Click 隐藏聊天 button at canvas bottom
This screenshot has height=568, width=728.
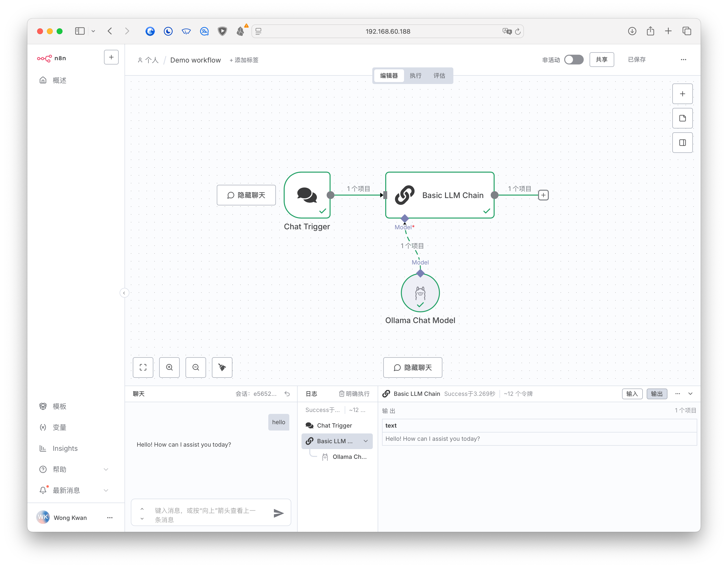tap(413, 367)
